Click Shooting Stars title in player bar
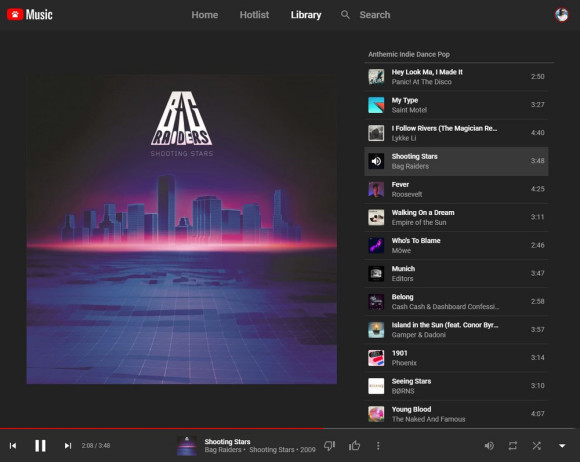 coord(227,442)
